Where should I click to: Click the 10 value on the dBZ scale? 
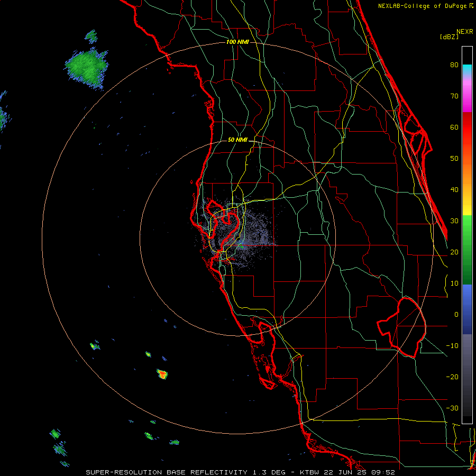point(454,283)
